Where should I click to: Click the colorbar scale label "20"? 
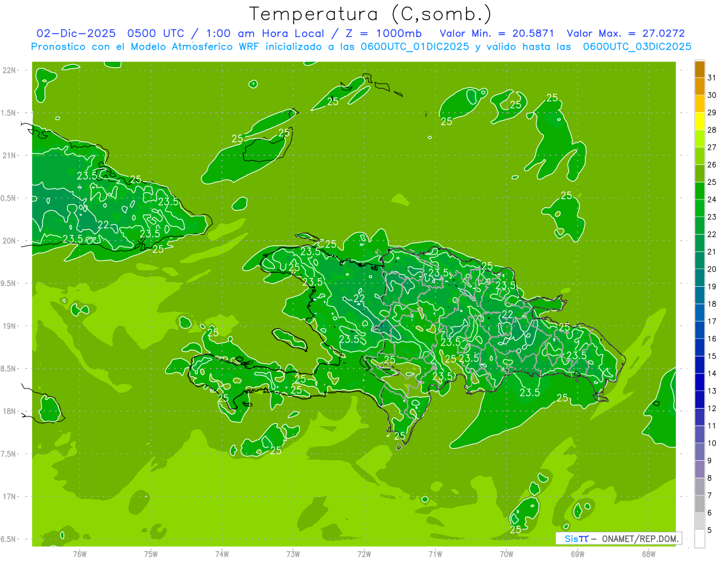coord(712,269)
